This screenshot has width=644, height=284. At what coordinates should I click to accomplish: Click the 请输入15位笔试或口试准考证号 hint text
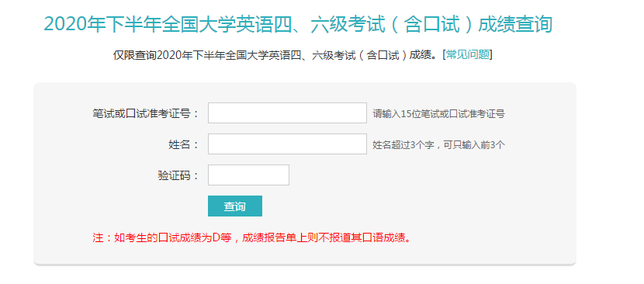[438, 114]
